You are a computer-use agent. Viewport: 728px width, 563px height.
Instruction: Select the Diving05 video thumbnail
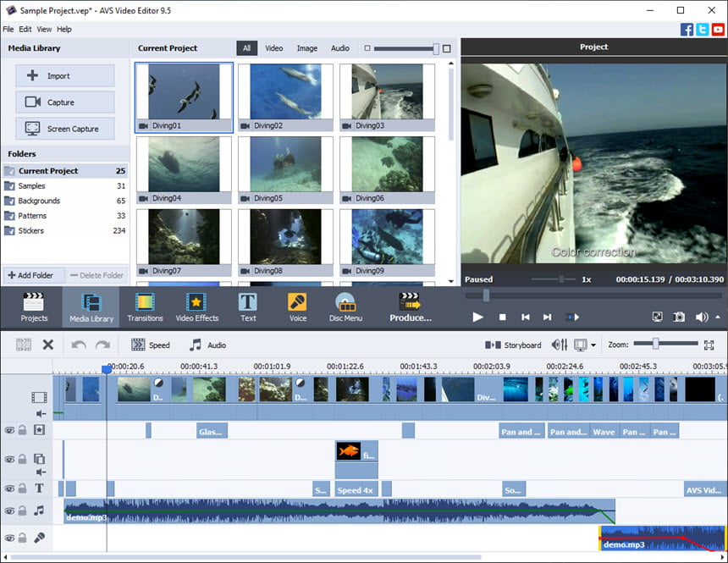(285, 170)
